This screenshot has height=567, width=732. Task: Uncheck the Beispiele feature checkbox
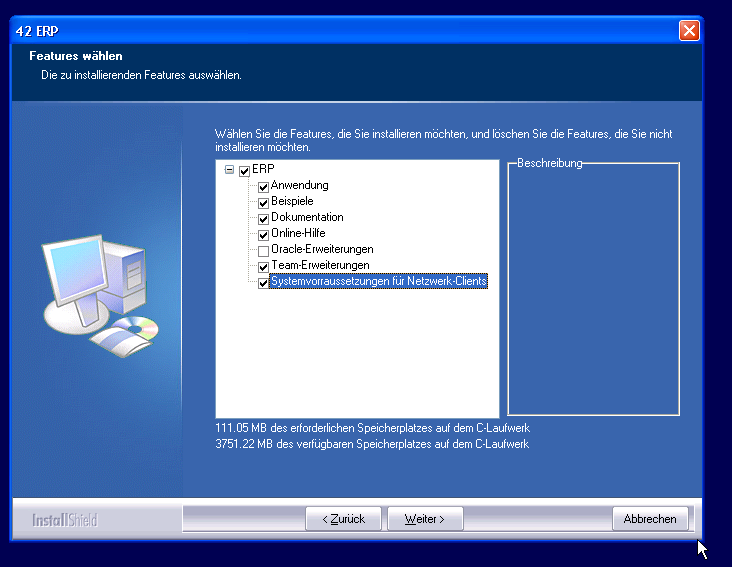tap(263, 203)
